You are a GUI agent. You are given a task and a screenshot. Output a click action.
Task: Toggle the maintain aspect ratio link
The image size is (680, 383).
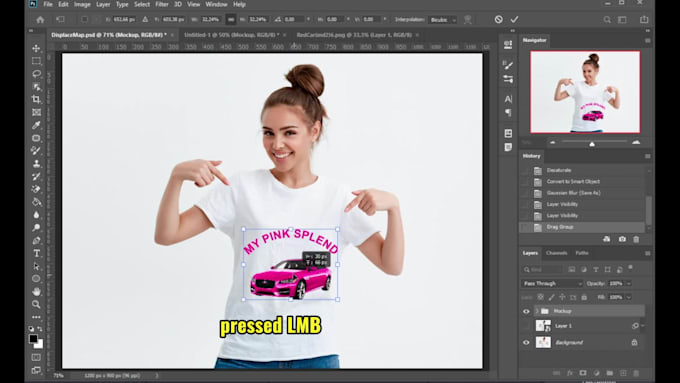(x=231, y=20)
